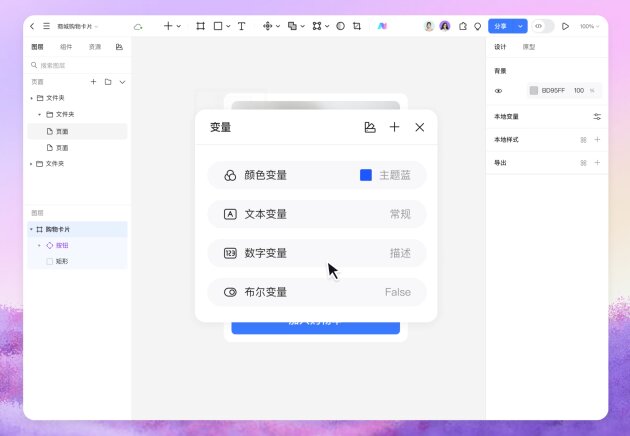Select the crop tool icon
This screenshot has height=436, width=630.
(x=357, y=26)
